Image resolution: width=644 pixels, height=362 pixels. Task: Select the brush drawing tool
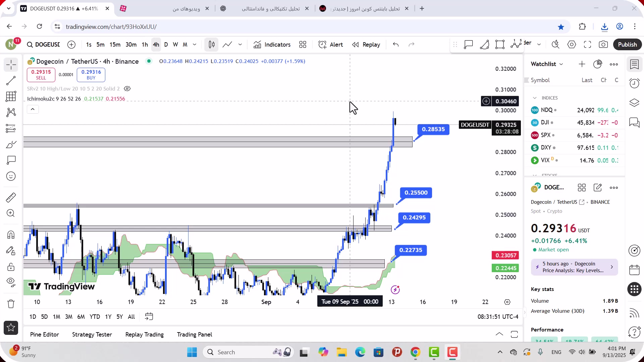coord(11,144)
